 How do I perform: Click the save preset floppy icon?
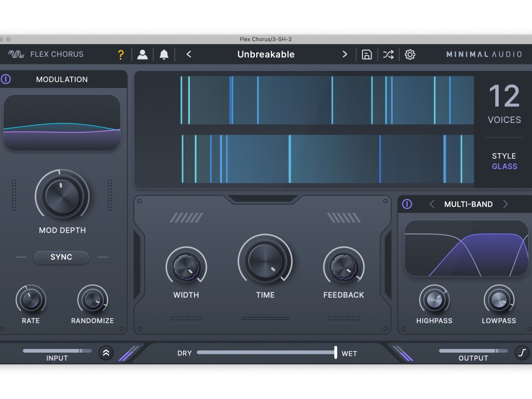pyautogui.click(x=367, y=55)
